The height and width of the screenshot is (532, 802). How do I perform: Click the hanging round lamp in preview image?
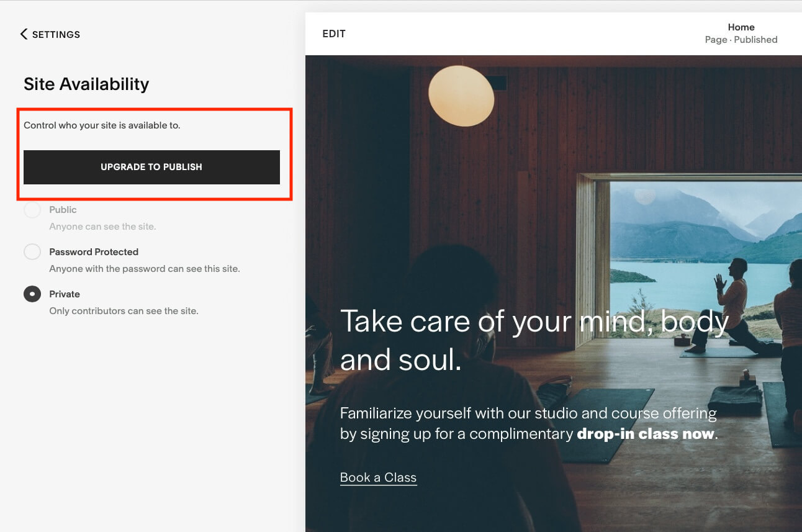click(x=461, y=95)
